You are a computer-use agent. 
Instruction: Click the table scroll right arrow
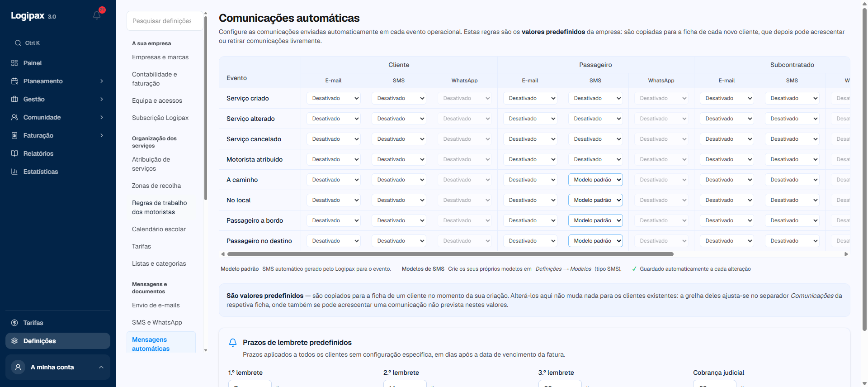click(846, 254)
